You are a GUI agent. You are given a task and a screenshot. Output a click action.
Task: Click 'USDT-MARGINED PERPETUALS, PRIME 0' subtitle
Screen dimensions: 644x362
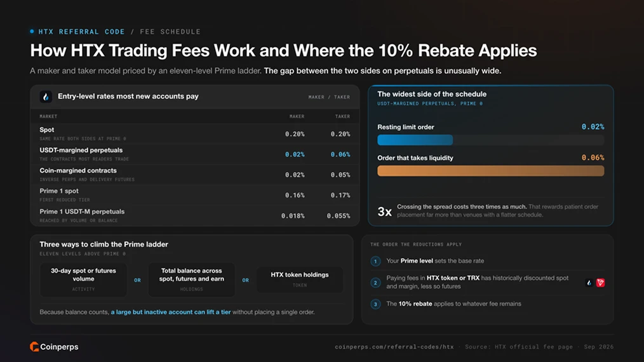[430, 104]
